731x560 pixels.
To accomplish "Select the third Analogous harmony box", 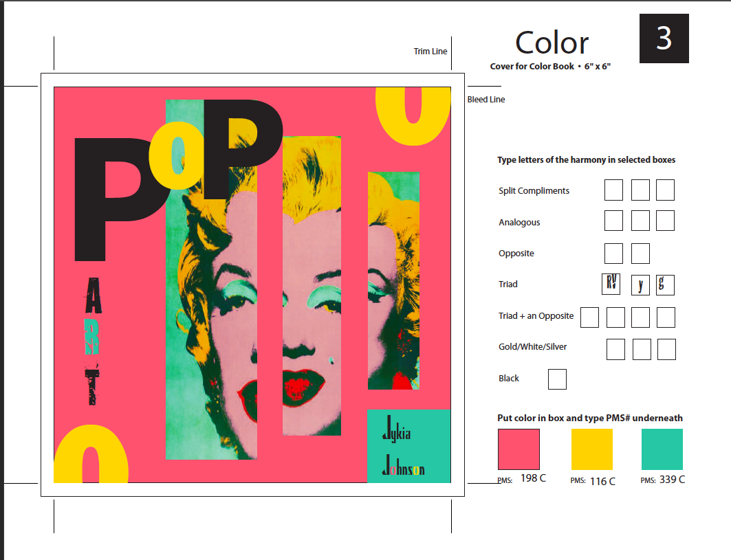I will [665, 221].
